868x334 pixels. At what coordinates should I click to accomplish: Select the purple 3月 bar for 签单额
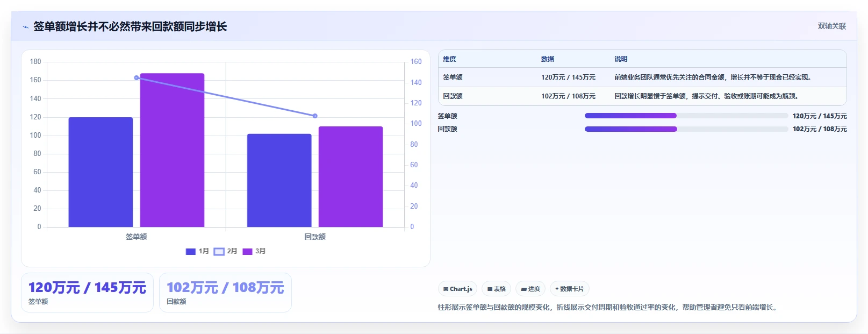(x=172, y=150)
